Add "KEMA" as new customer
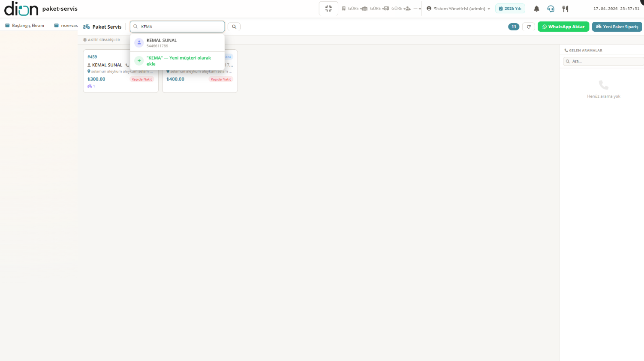 [178, 61]
